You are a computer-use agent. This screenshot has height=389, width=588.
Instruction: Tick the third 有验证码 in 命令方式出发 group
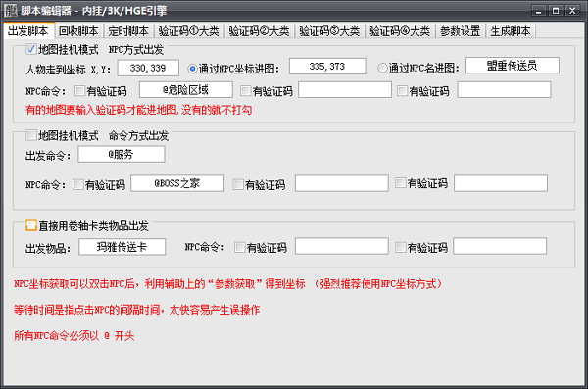[401, 183]
